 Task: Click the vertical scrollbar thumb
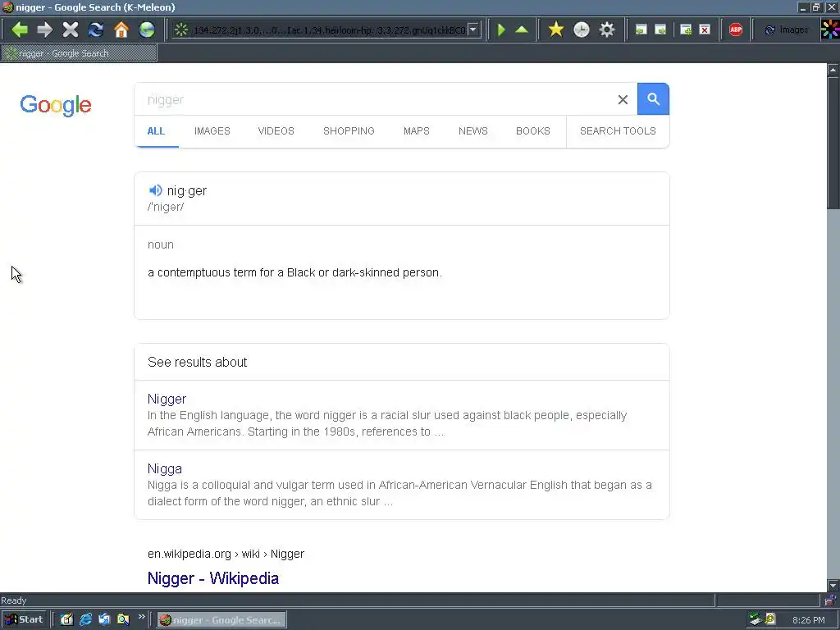tap(833, 143)
